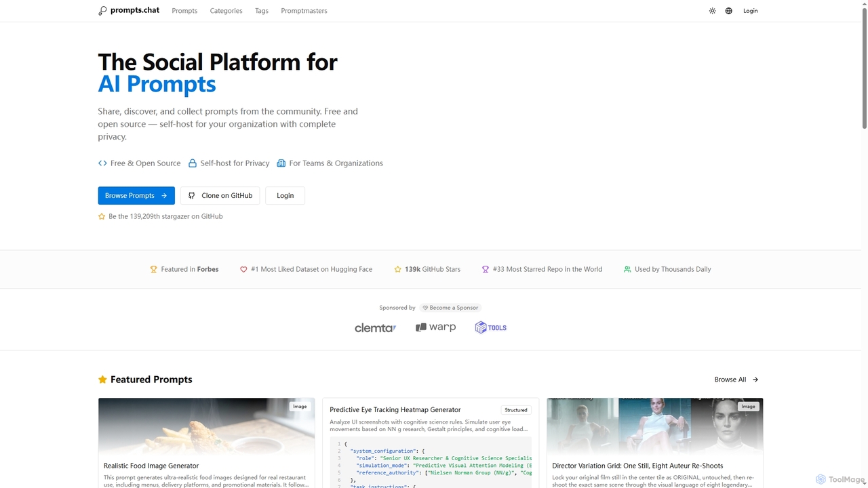Click '#33 Most Starred Repo in the World'
Image resolution: width=868 pixels, height=488 pixels.
(547, 269)
